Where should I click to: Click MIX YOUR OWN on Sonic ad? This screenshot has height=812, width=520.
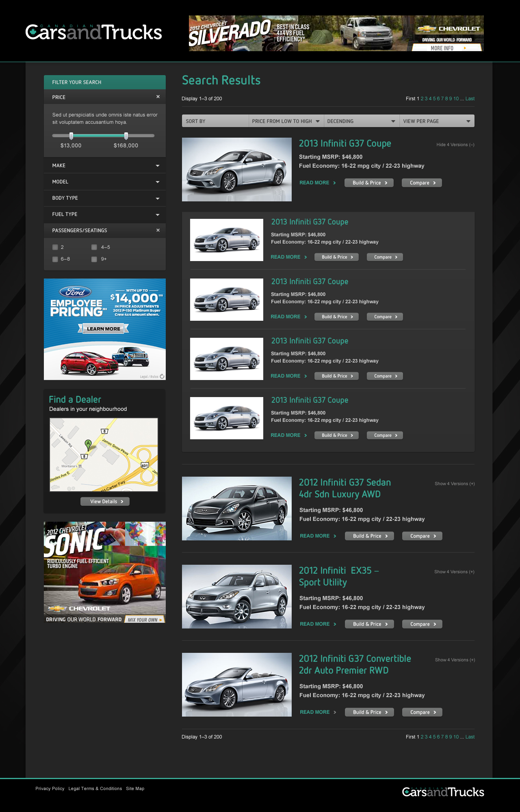coord(145,620)
